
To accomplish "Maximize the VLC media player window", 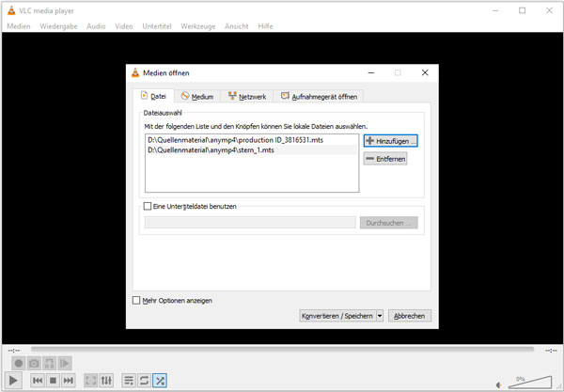I will 523,10.
